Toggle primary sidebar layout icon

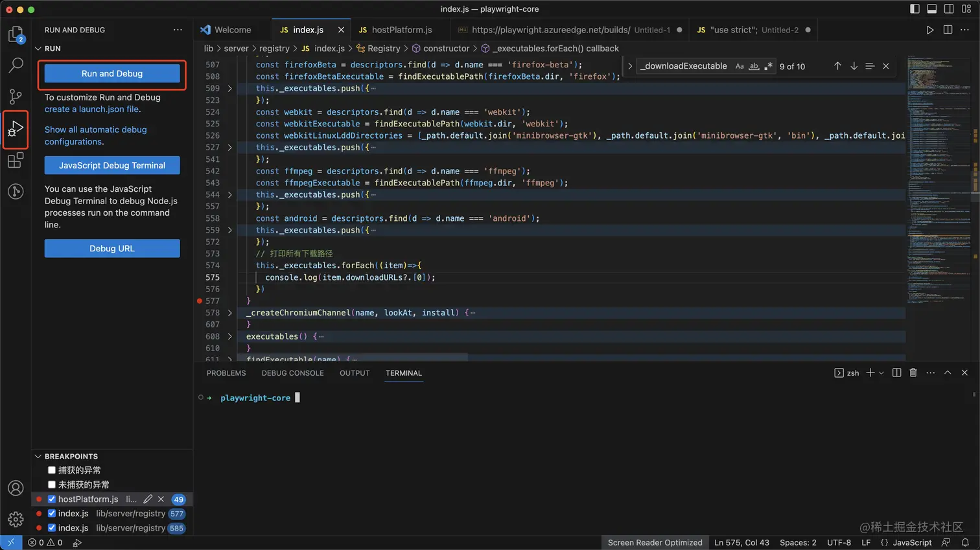pos(915,9)
